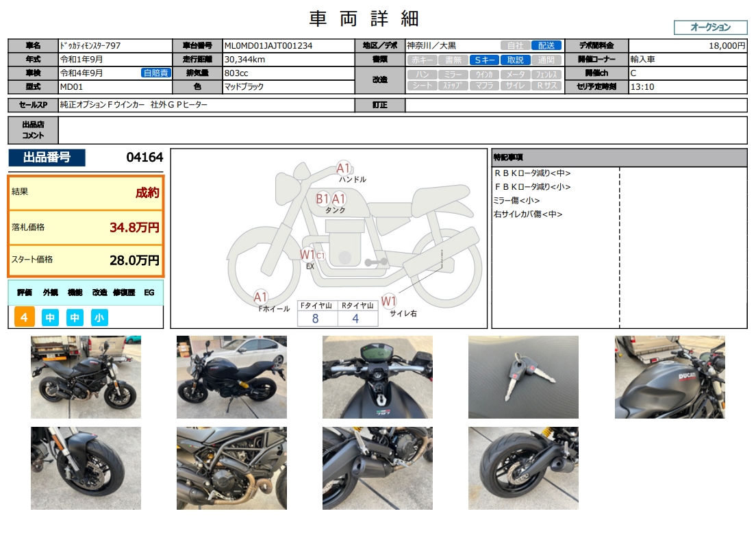This screenshot has width=756, height=533.
Task: Click the シート modification badge
Action: click(422, 86)
